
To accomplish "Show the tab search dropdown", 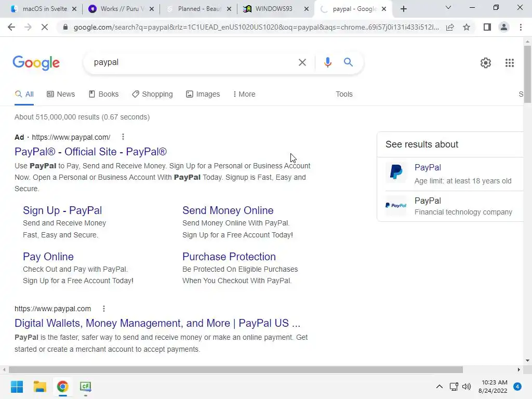I will pos(448,7).
